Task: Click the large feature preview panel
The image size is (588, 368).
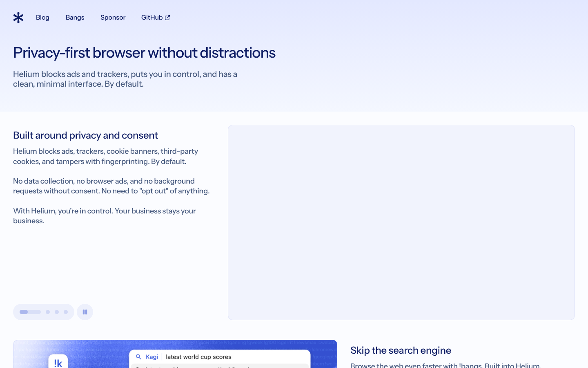Action: (x=401, y=222)
